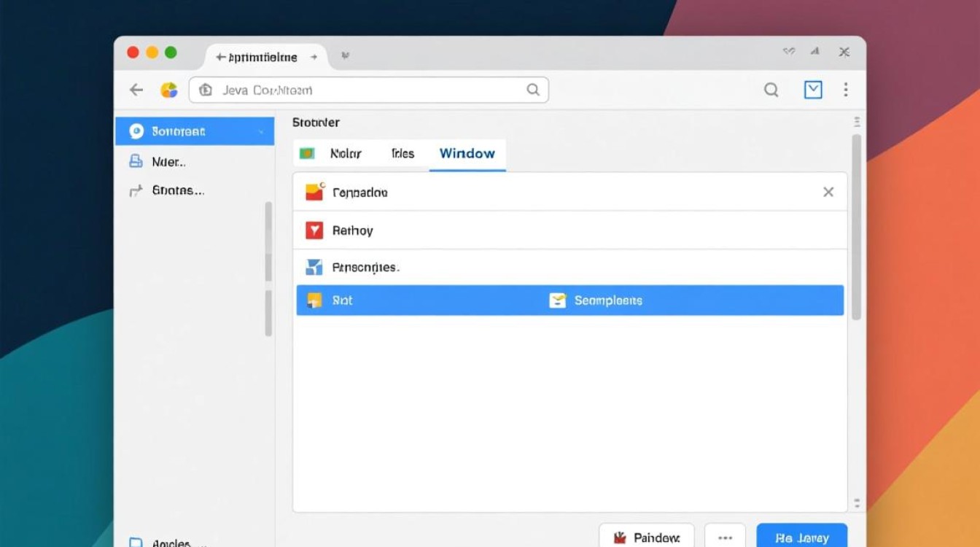Click the back arrow navigation button
The width and height of the screenshot is (980, 547).
coord(136,90)
